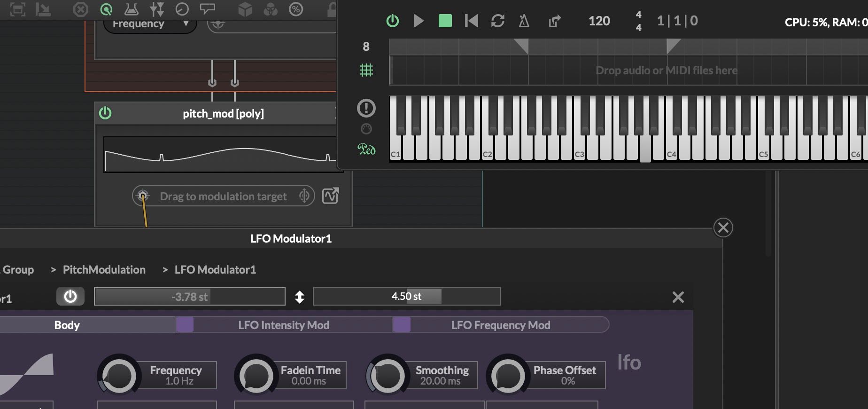The height and width of the screenshot is (409, 868).
Task: Click the C1 piano key
Action: pos(396,148)
